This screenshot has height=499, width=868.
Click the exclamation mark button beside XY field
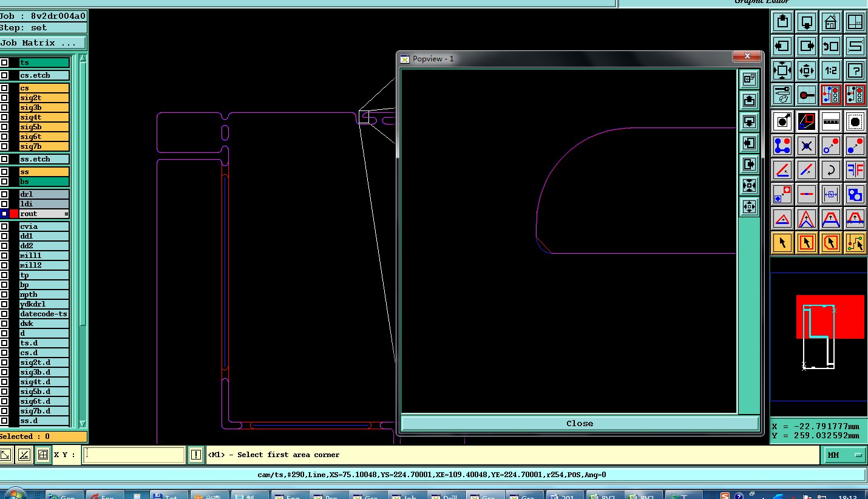tap(196, 455)
